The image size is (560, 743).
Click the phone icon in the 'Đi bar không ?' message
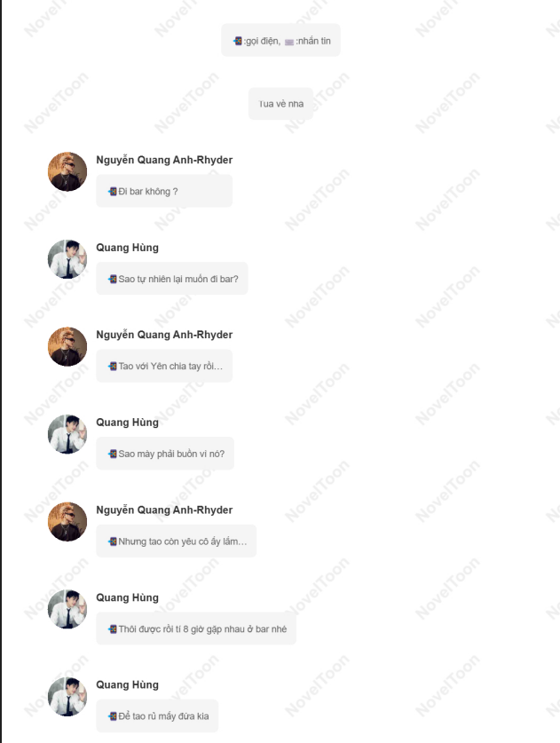[x=113, y=192]
